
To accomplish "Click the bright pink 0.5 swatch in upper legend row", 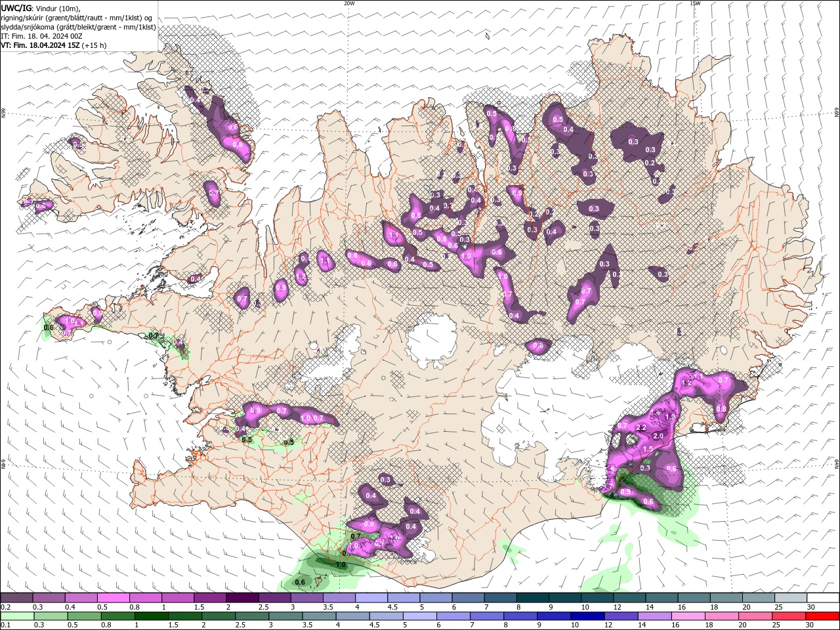I will tap(114, 598).
